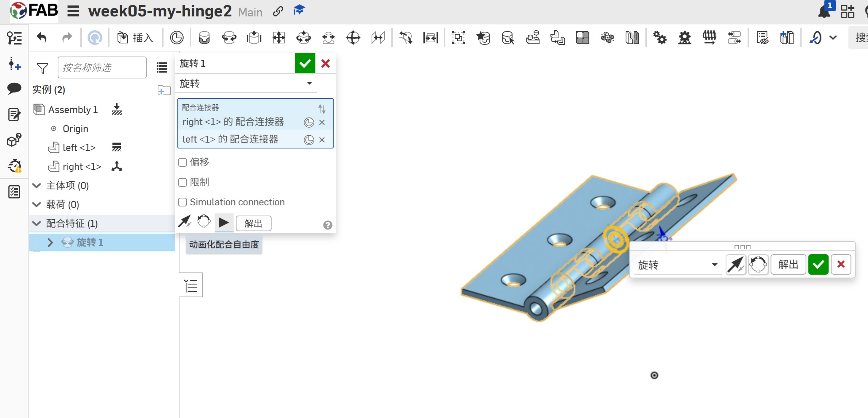
Task: Click the 解出 solve button in dialog
Action: click(253, 223)
